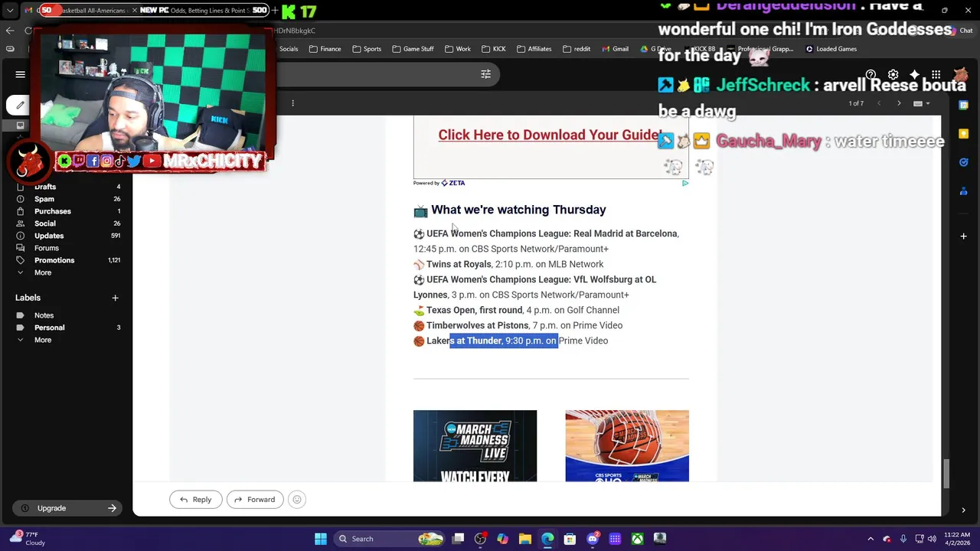
Task: Open Google Calendar side panel icon
Action: pos(964,104)
